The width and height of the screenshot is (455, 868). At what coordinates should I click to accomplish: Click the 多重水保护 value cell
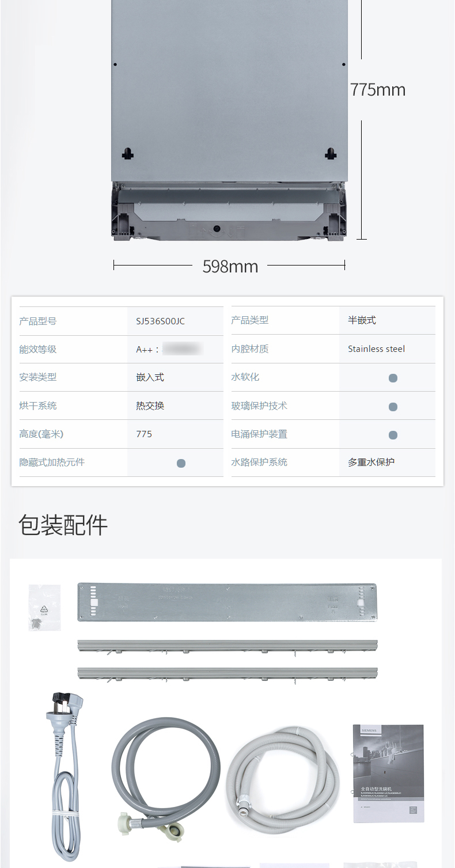pyautogui.click(x=387, y=463)
